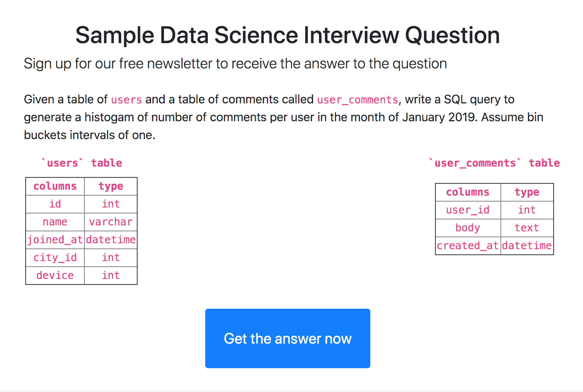Click the columns header in users table

55,186
